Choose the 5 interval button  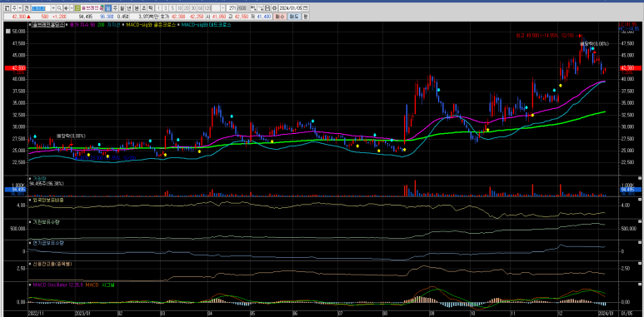click(x=172, y=8)
